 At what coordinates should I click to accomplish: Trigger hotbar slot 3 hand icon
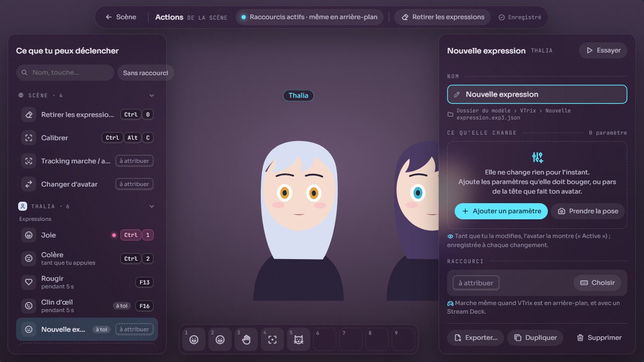coord(246,339)
